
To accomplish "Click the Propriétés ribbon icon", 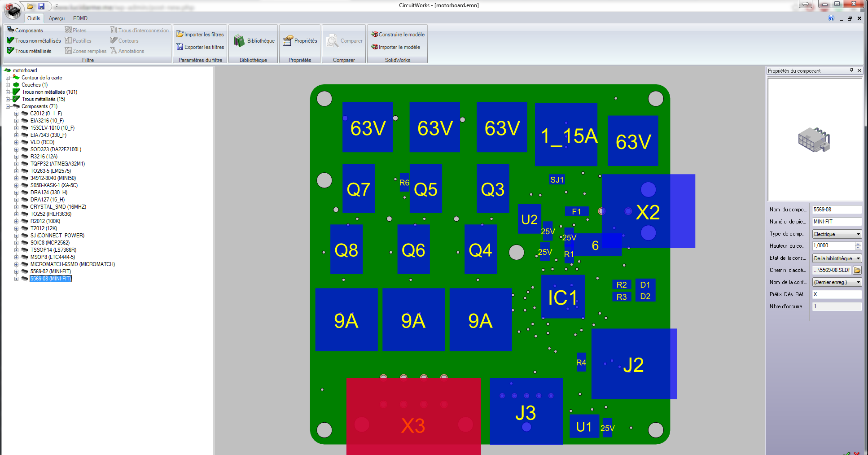I will coord(288,41).
